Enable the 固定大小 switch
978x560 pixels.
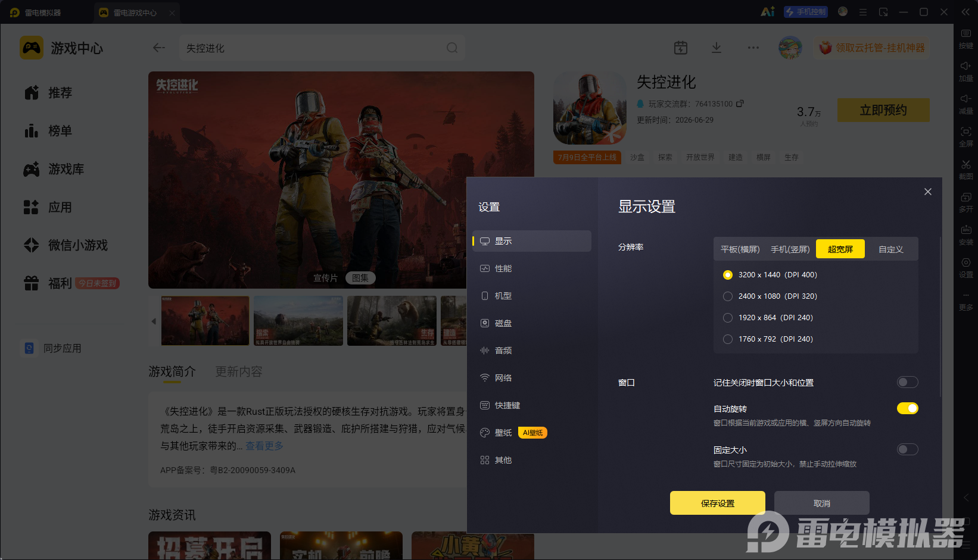tap(907, 449)
